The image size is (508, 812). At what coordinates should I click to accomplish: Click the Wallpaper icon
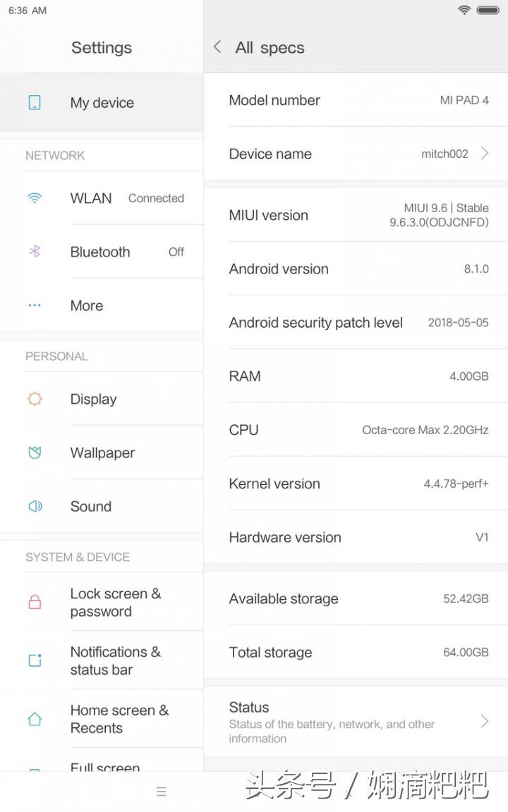(x=35, y=453)
